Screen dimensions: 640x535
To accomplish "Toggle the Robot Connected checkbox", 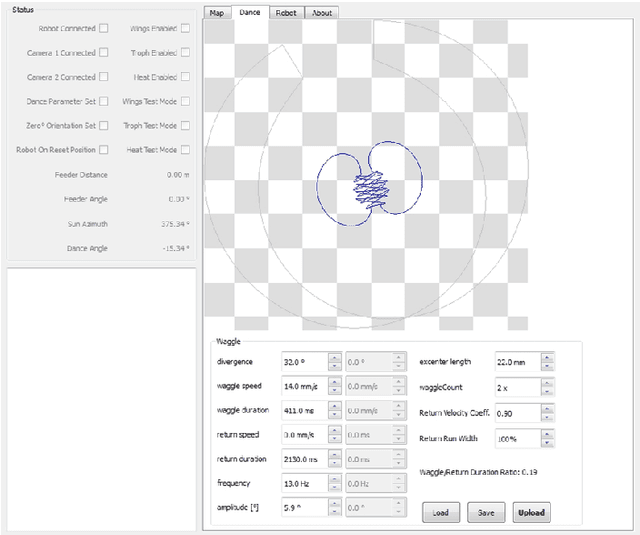I will [103, 28].
